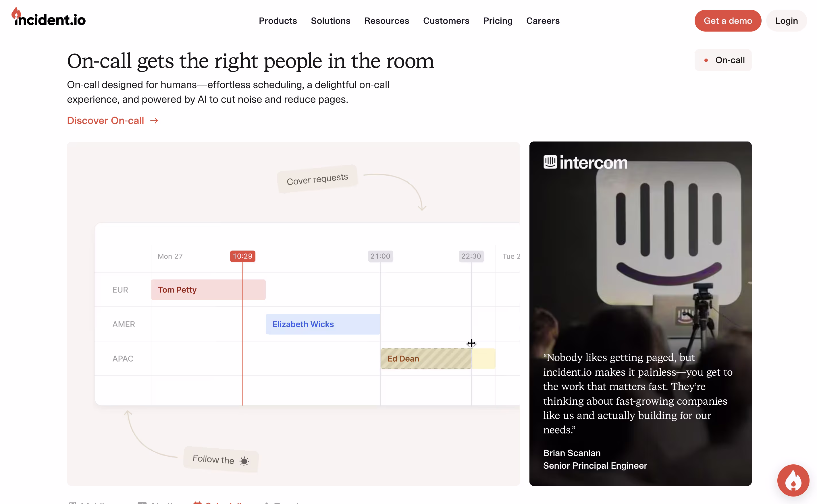Select Elizabeth Wicks' AMER shift block
Screen dimensions: 817x504
click(x=323, y=324)
